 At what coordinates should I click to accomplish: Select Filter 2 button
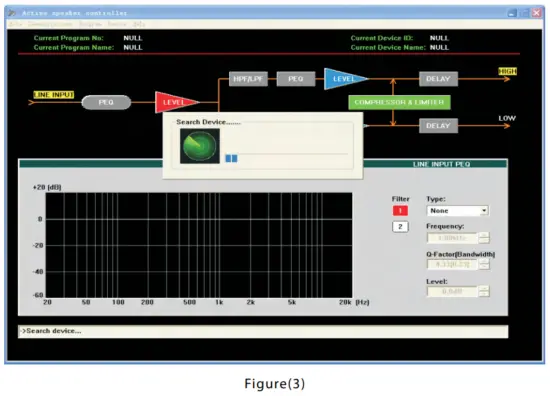click(400, 227)
